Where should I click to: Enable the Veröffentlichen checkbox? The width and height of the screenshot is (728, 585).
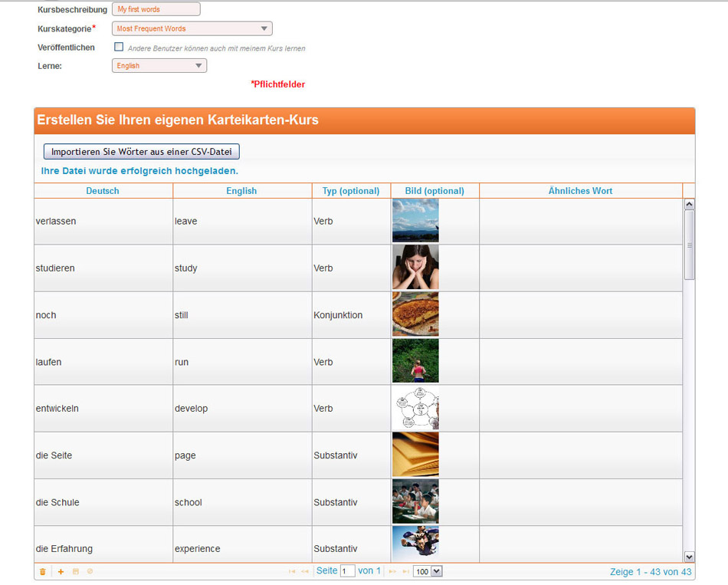[119, 47]
